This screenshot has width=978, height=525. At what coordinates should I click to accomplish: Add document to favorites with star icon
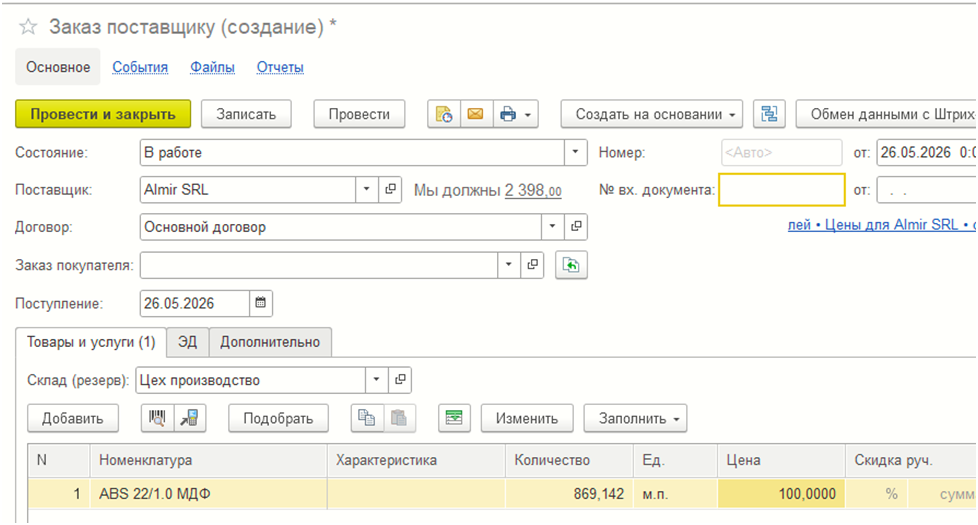[x=28, y=27]
